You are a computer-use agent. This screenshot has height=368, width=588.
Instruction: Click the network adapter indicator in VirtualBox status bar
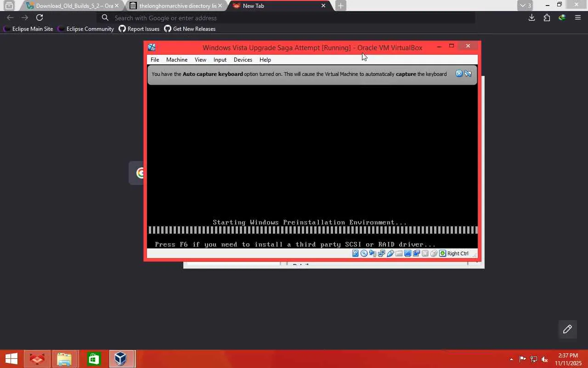[x=381, y=253]
